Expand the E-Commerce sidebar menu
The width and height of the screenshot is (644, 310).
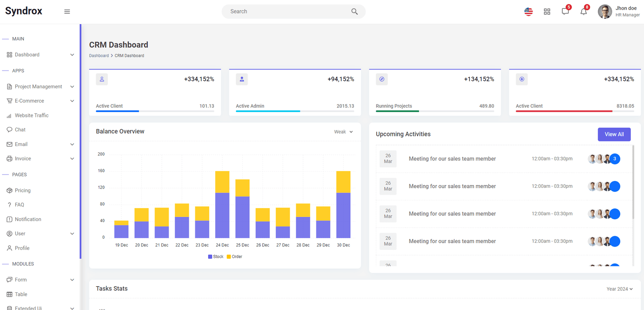(40, 101)
